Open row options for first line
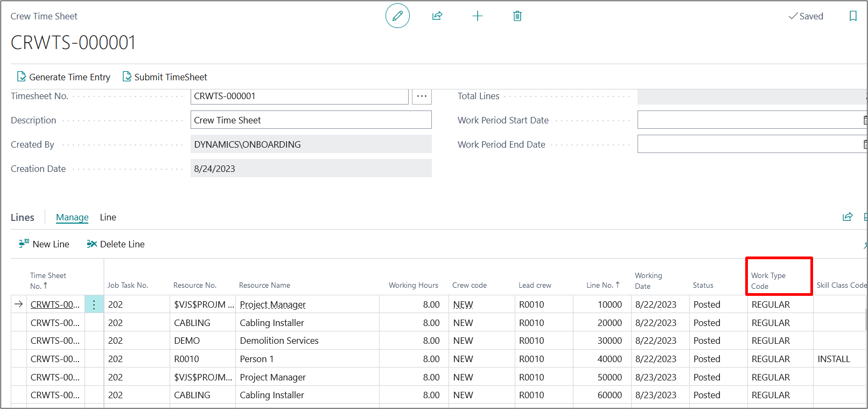868x409 pixels. coord(94,304)
